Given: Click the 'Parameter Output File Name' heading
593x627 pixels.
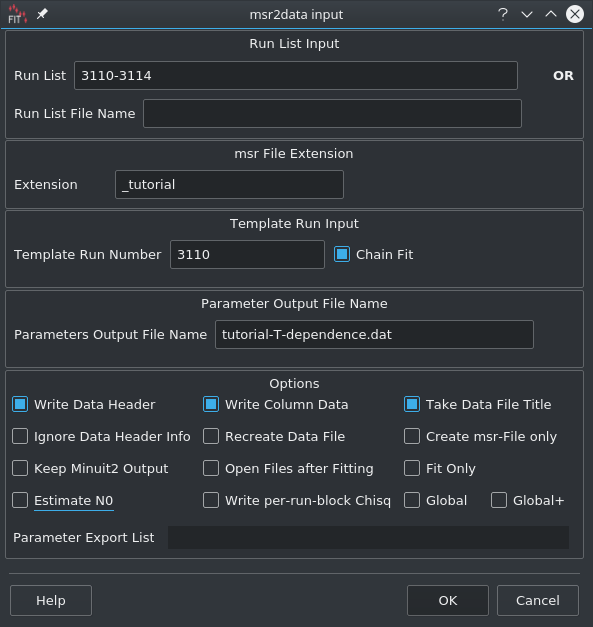Looking at the screenshot, I should pyautogui.click(x=294, y=304).
